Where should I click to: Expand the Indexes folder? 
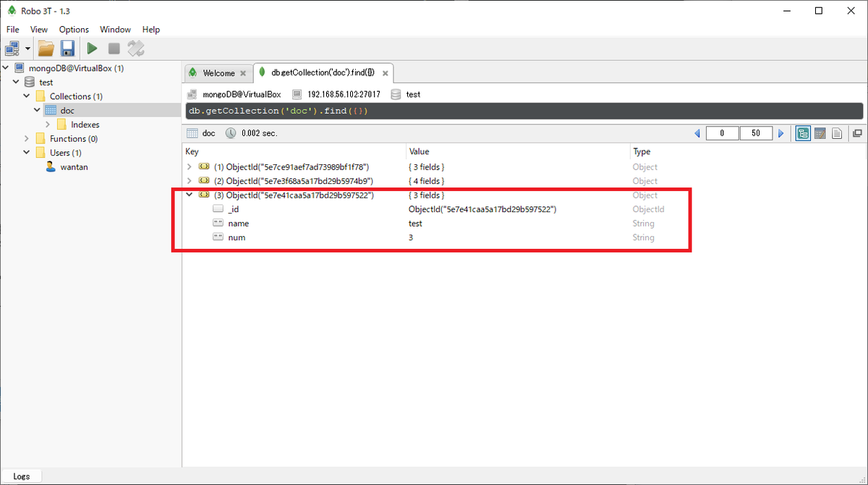pyautogui.click(x=48, y=125)
